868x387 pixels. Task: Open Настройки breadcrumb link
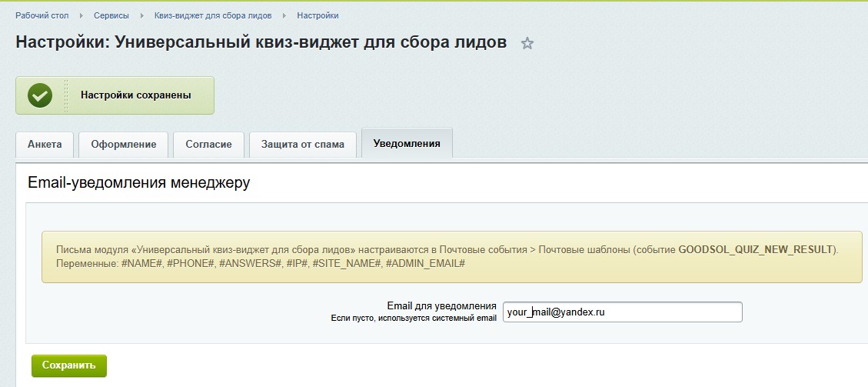click(x=318, y=15)
